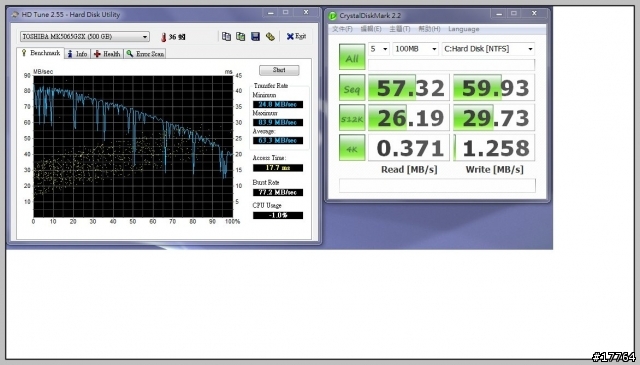Click the Maximum transfer rate value 83.9 MB/sec
The height and width of the screenshot is (365, 640).
click(x=278, y=122)
